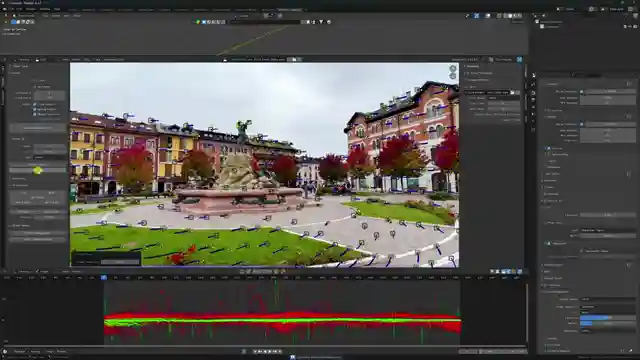Click the Set as Background button
640x360 pixels.
click(38, 233)
